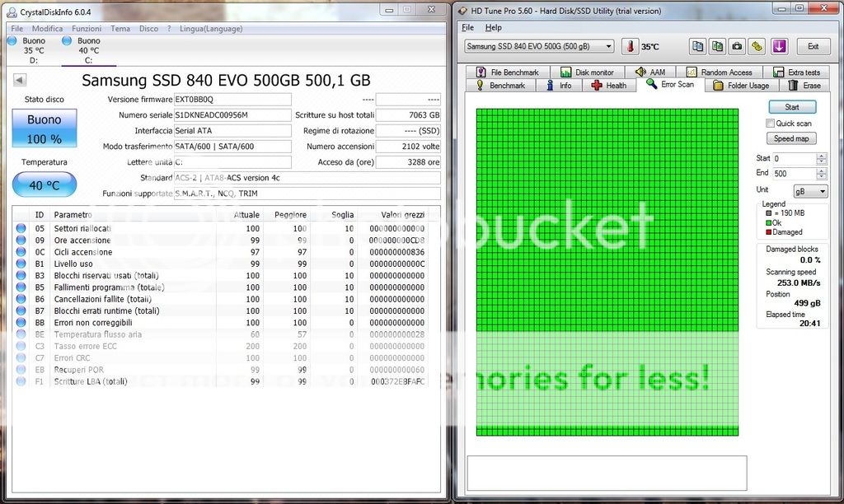Click the camera save screenshot icon
Viewport: 844px width, 504px height.
(737, 46)
